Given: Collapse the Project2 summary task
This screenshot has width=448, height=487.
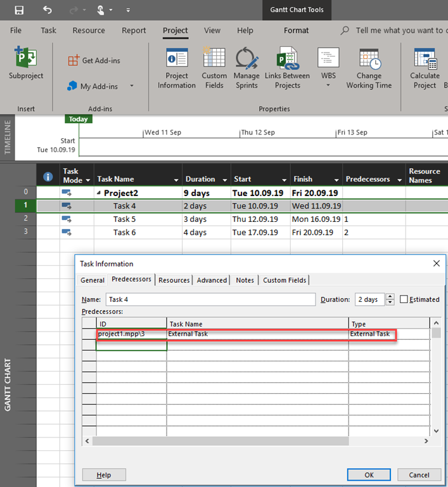Looking at the screenshot, I should point(98,193).
